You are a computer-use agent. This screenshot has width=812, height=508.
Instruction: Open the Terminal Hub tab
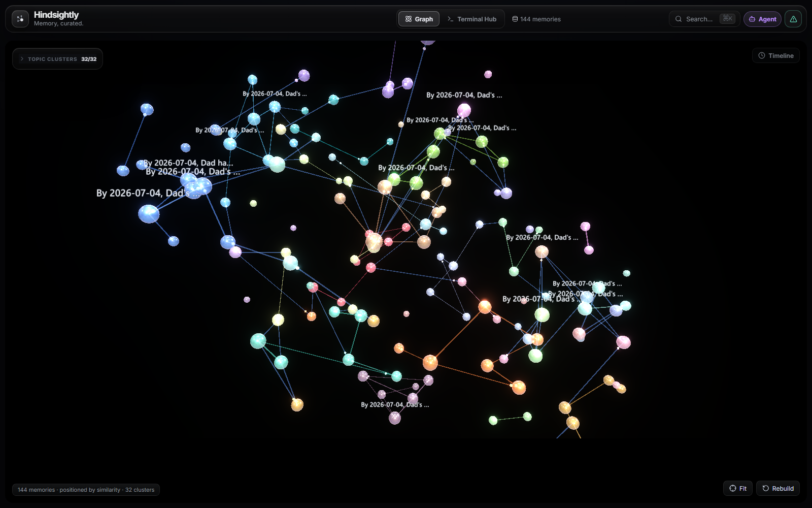[471, 19]
